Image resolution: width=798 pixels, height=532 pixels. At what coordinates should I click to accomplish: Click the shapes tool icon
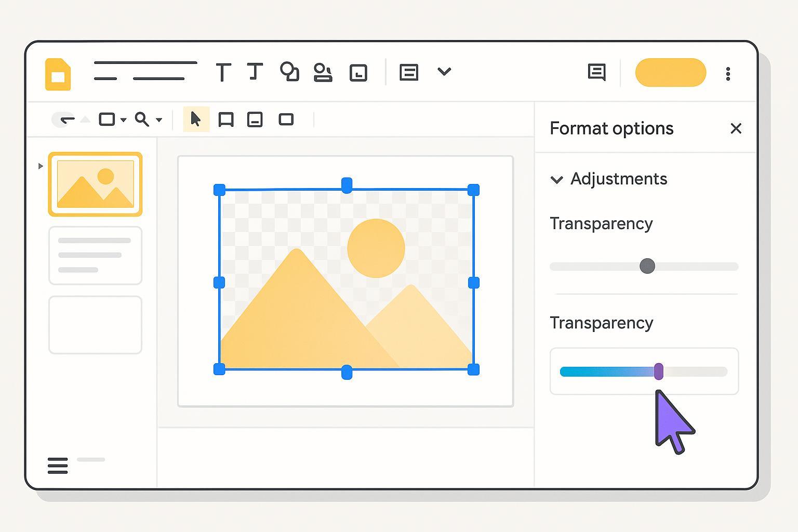[289, 72]
